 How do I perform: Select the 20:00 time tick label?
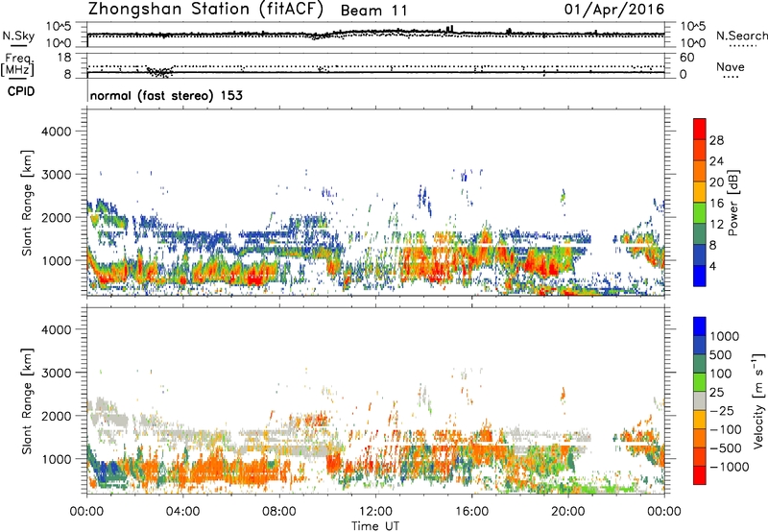pyautogui.click(x=568, y=512)
